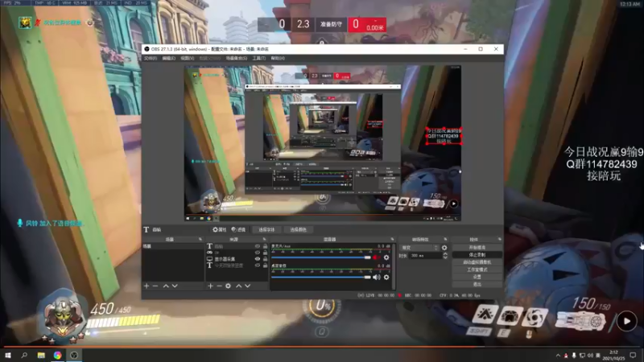The width and height of the screenshot is (644, 362).
Task: Click Start Streaming in Controls panel
Action: point(477,248)
